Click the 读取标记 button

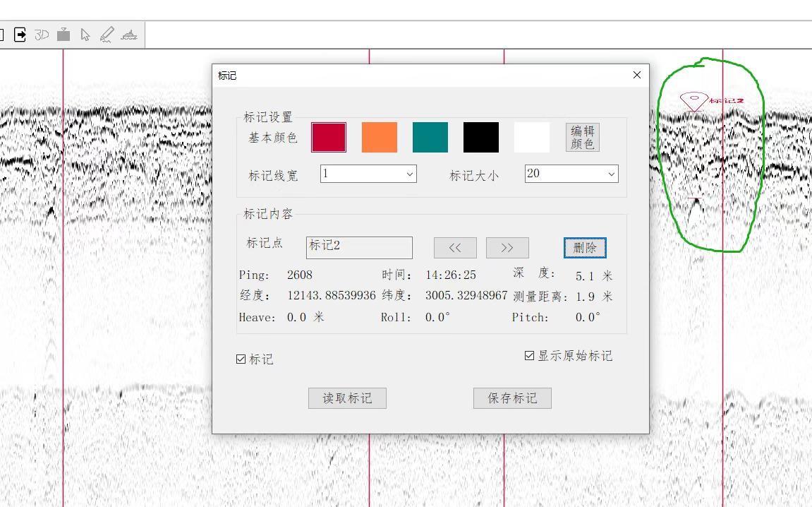pyautogui.click(x=347, y=398)
